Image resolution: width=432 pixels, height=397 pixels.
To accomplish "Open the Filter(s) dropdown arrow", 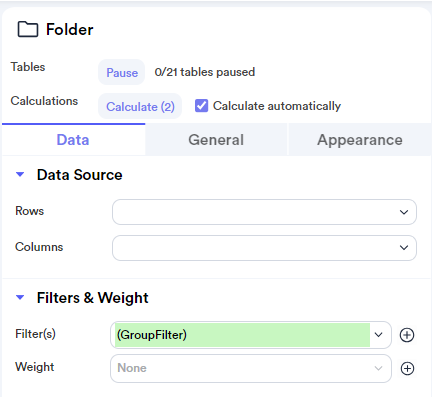I will (378, 335).
